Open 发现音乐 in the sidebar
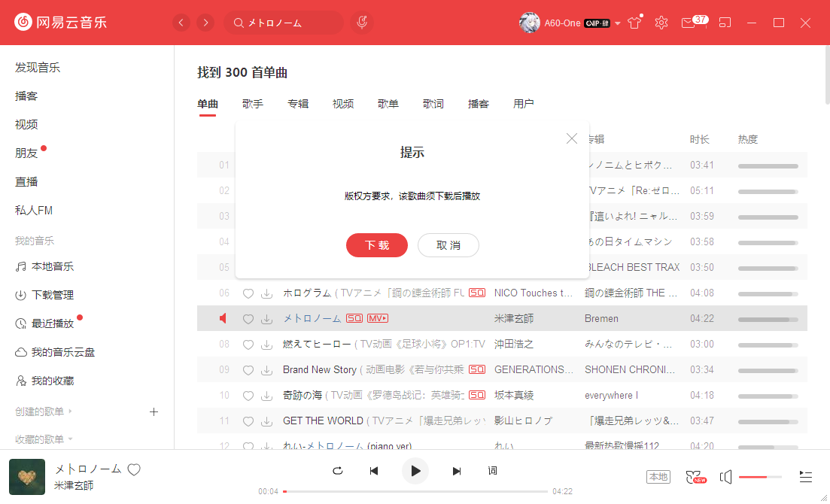 [x=38, y=67]
